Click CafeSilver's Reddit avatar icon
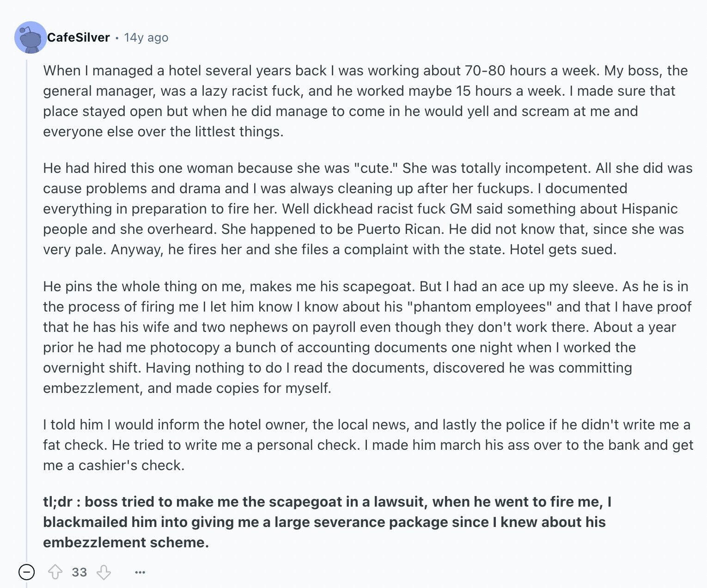 coord(30,37)
